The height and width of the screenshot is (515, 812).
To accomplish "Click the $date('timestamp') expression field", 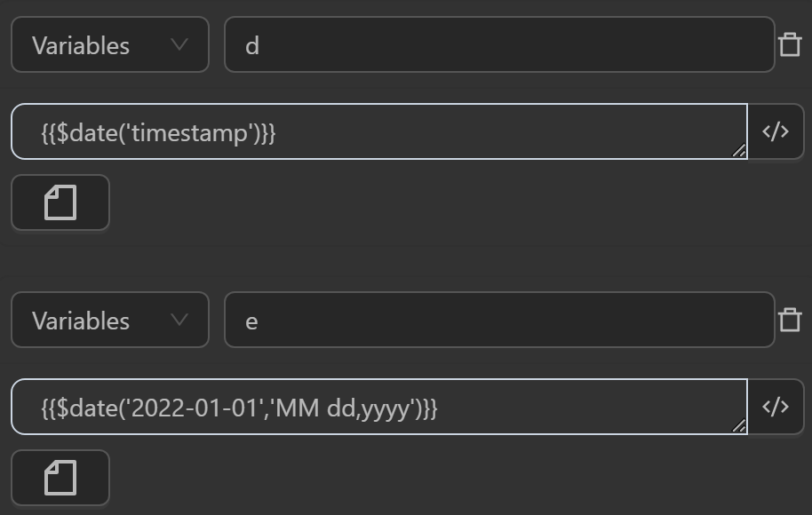I will (x=373, y=131).
